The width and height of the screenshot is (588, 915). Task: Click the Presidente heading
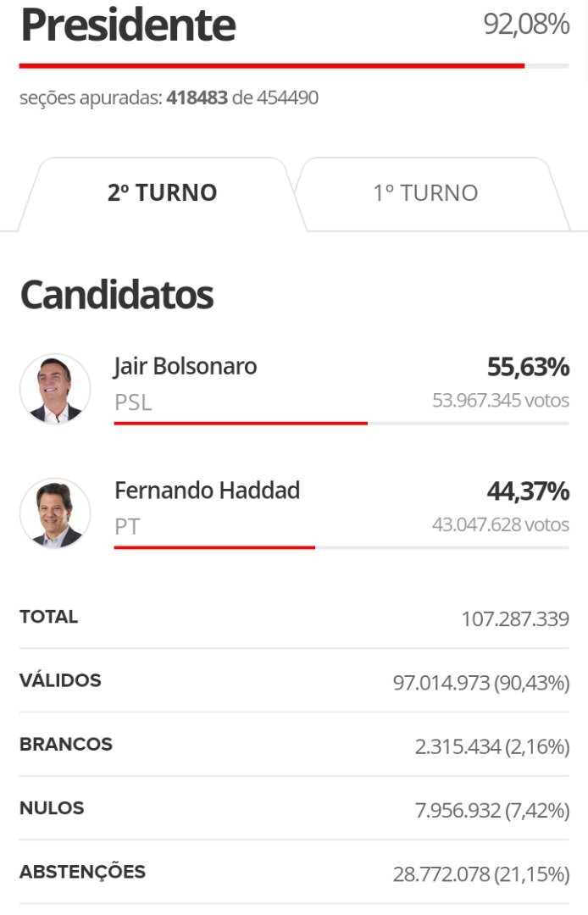pos(128,25)
